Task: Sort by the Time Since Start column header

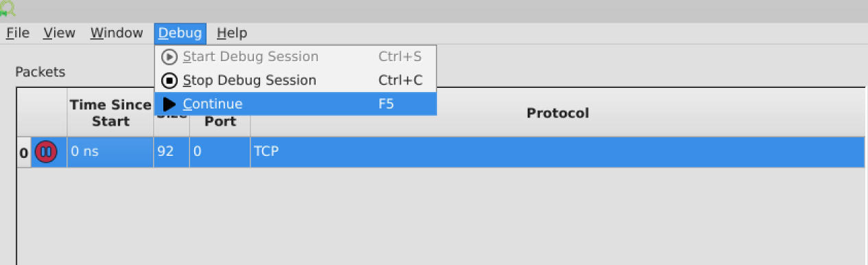Action: click(110, 113)
